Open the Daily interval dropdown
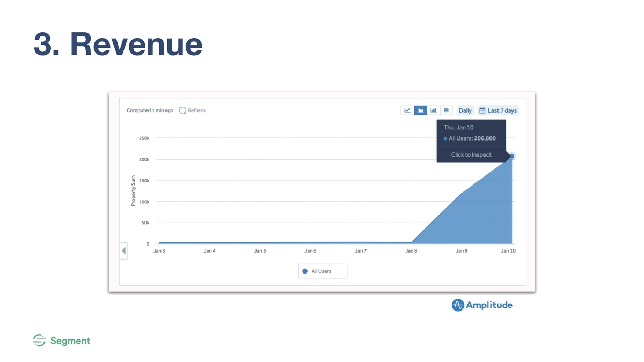This screenshot has width=644, height=362. tap(465, 110)
